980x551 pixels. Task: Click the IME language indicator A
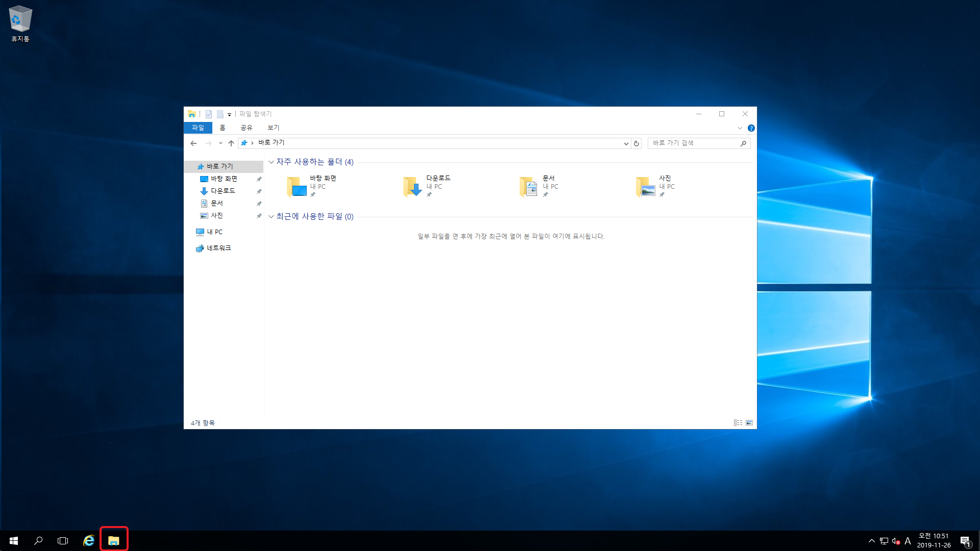(908, 541)
